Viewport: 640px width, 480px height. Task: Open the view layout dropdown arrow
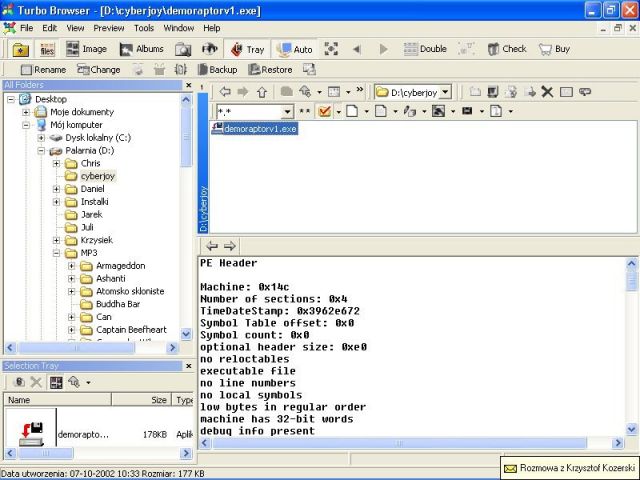(x=348, y=92)
